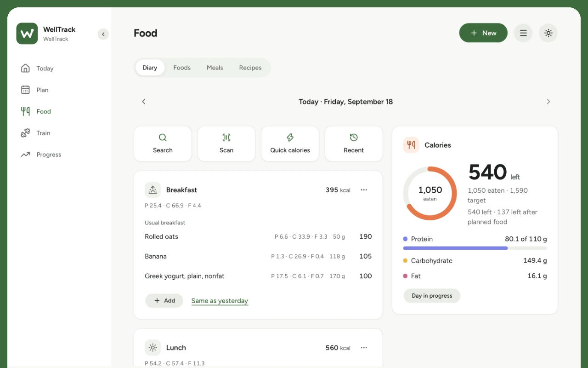588x368 pixels.
Task: Open the hamburger menu icon
Action: [x=523, y=33]
